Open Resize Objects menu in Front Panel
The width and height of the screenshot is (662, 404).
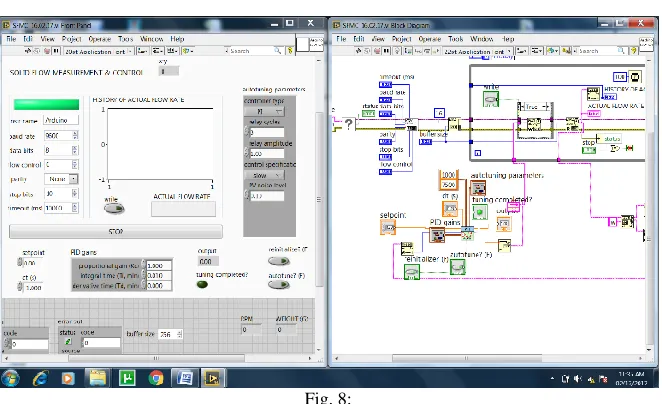[x=172, y=51]
